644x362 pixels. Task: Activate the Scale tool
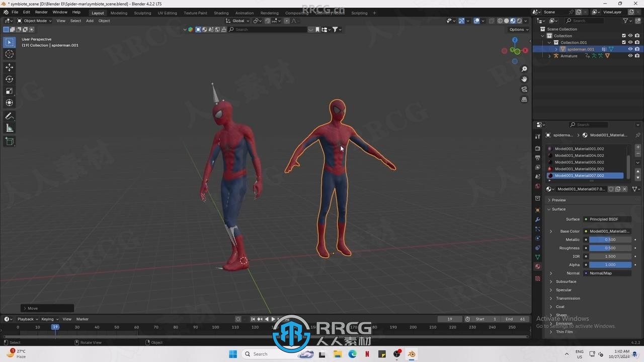(x=10, y=91)
